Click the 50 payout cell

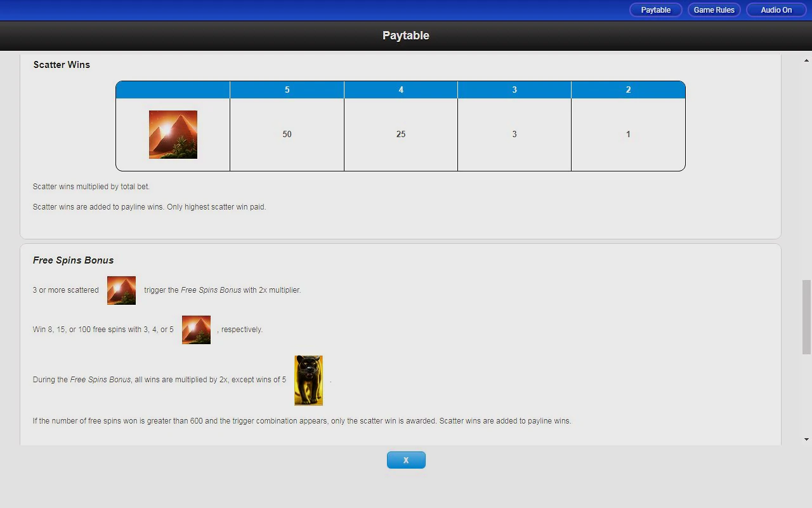pyautogui.click(x=287, y=135)
